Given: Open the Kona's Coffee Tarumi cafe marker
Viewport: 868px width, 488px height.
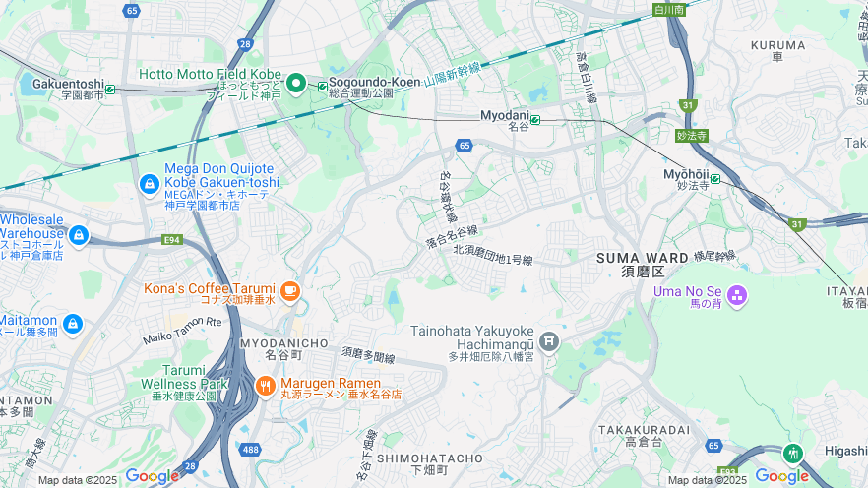Looking at the screenshot, I should [290, 291].
